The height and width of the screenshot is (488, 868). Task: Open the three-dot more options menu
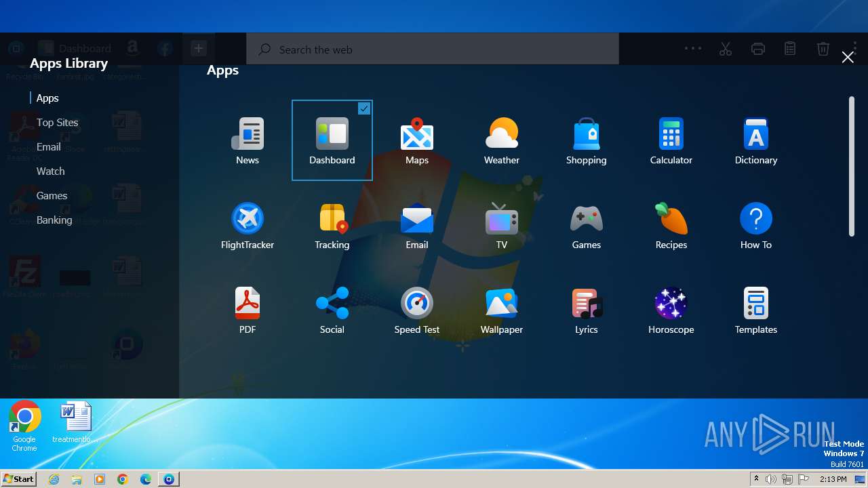(x=693, y=48)
